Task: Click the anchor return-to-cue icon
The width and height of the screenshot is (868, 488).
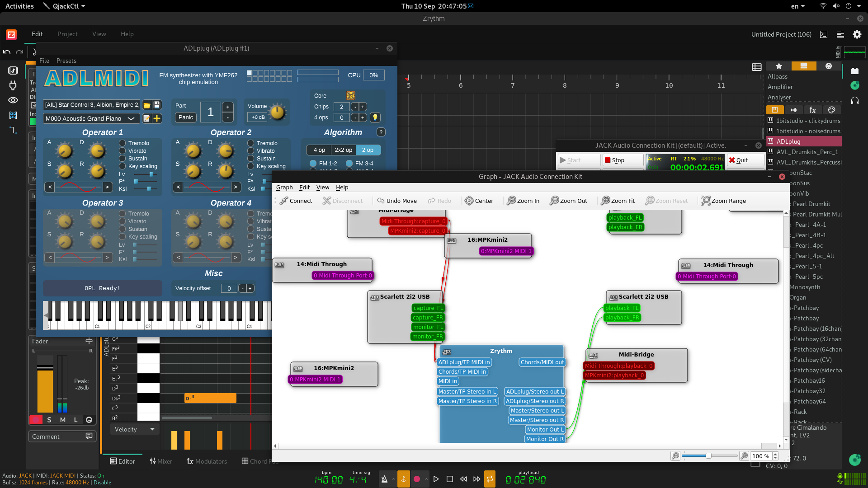Action: coord(404,479)
